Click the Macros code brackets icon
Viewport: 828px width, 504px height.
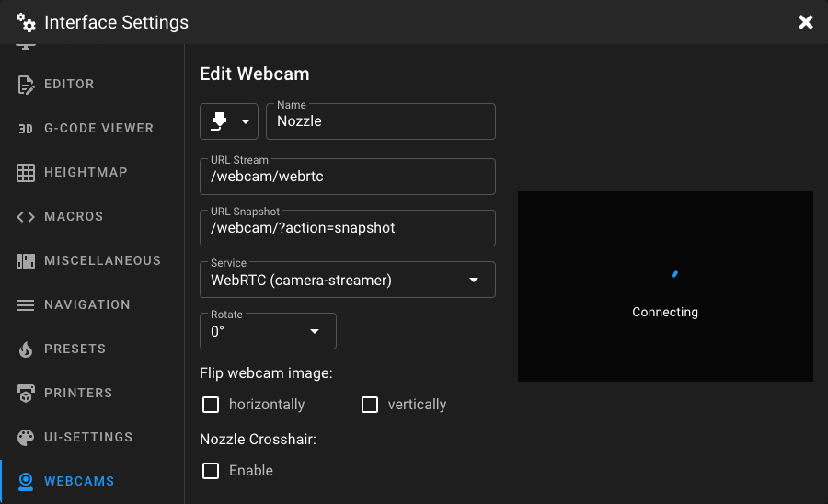coord(26,217)
